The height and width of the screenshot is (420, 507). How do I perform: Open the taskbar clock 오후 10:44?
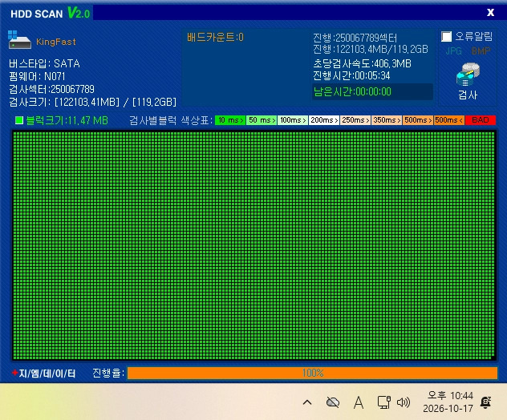[448, 402]
